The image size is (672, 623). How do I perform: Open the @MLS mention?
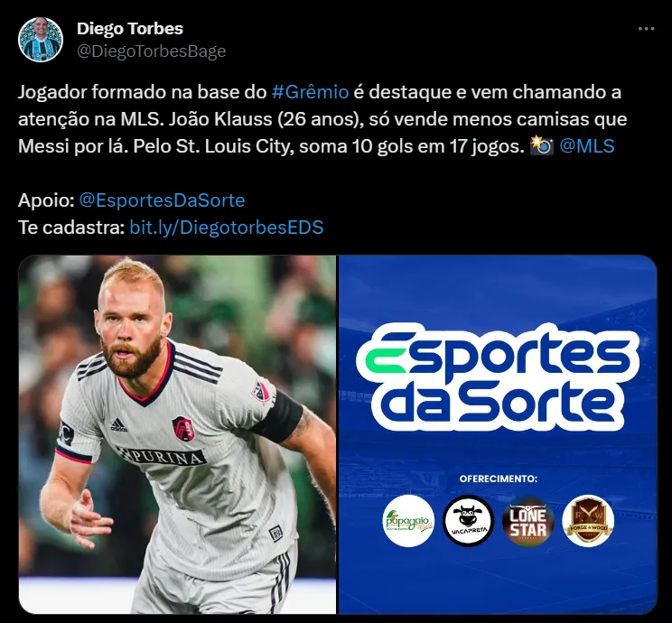tap(587, 146)
